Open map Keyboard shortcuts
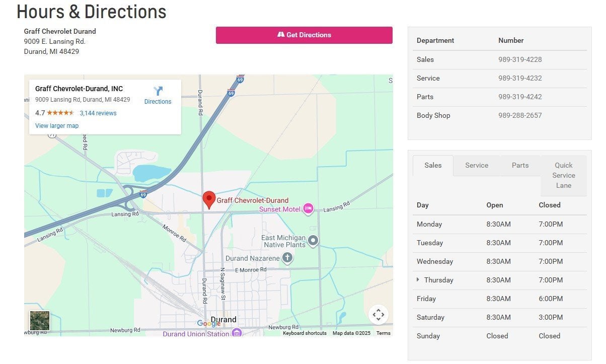Screen dimensions: 606x364 pos(305,333)
